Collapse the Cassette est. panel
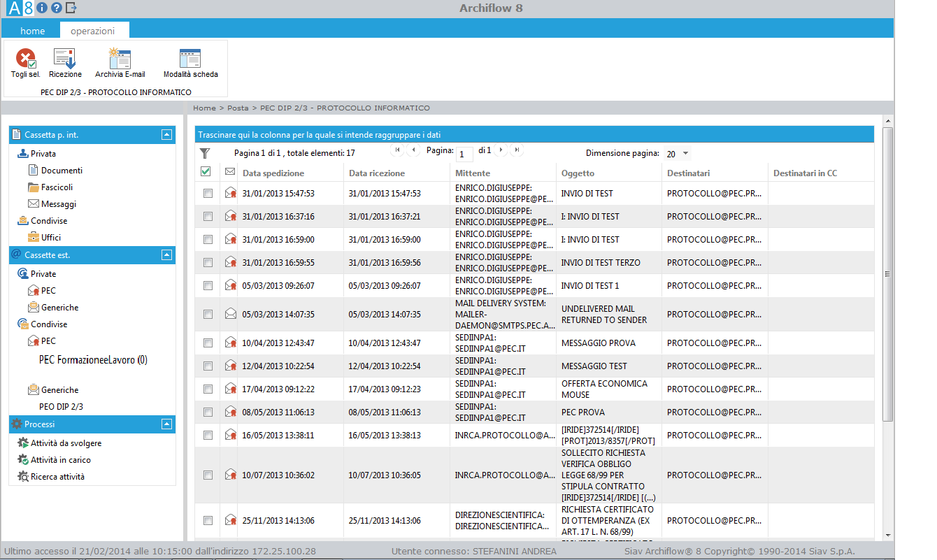Image resolution: width=937 pixels, height=560 pixels. (x=166, y=254)
